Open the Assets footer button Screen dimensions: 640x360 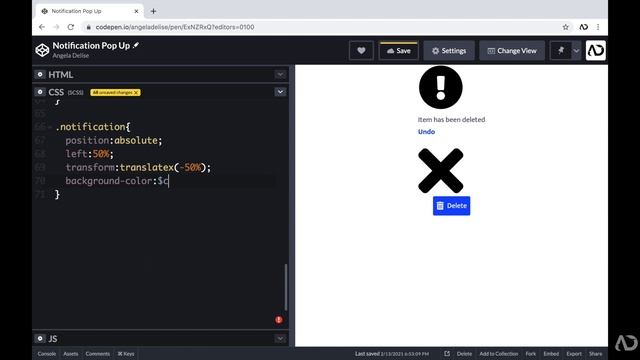(71, 353)
